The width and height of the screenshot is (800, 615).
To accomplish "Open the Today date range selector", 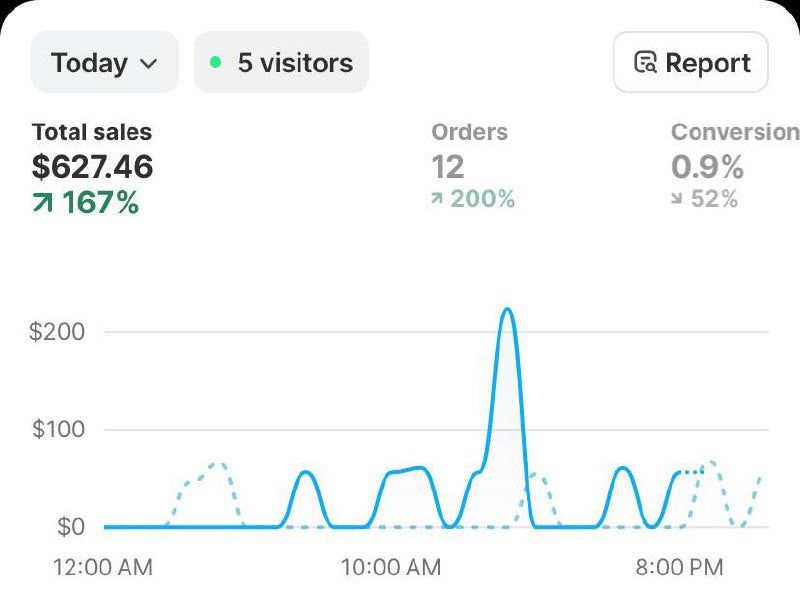I will (104, 63).
